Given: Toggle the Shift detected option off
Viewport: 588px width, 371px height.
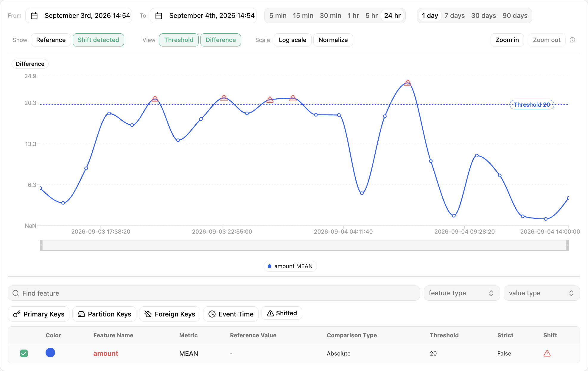Looking at the screenshot, I should 98,40.
